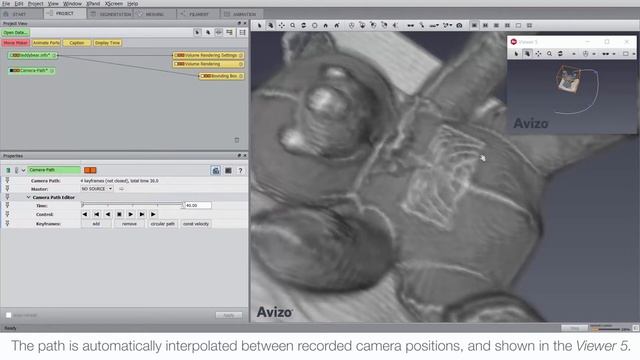Click the Set Home icon in main toolbar
Screen dimensions: 640x360
tap(337, 25)
